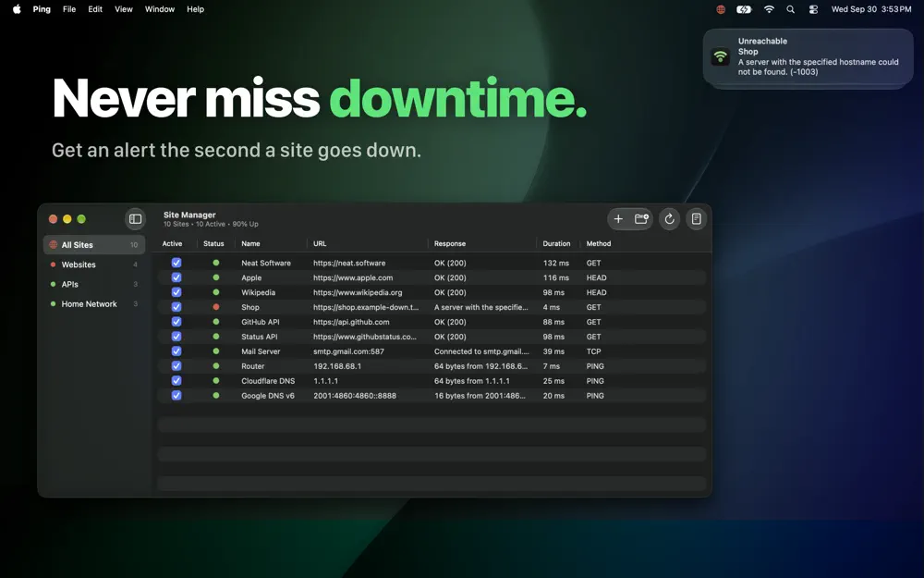
Task: Open the Edit menu
Action: tap(95, 9)
